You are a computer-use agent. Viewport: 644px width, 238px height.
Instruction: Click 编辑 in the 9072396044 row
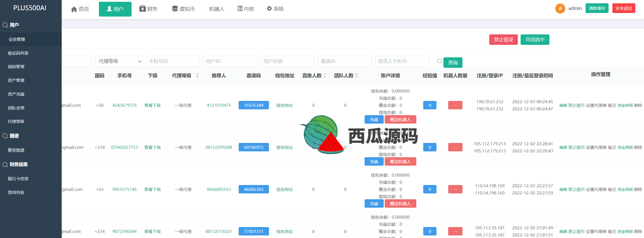click(x=563, y=231)
